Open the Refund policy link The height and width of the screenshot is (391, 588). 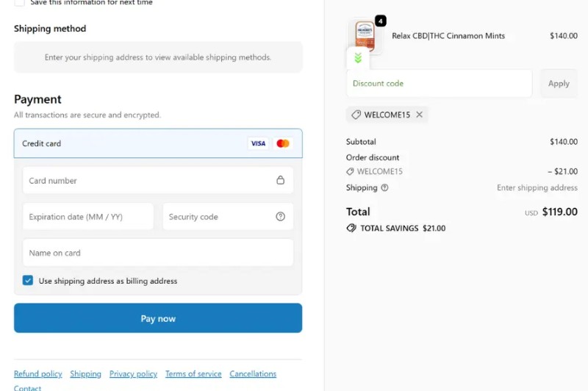[x=38, y=374]
